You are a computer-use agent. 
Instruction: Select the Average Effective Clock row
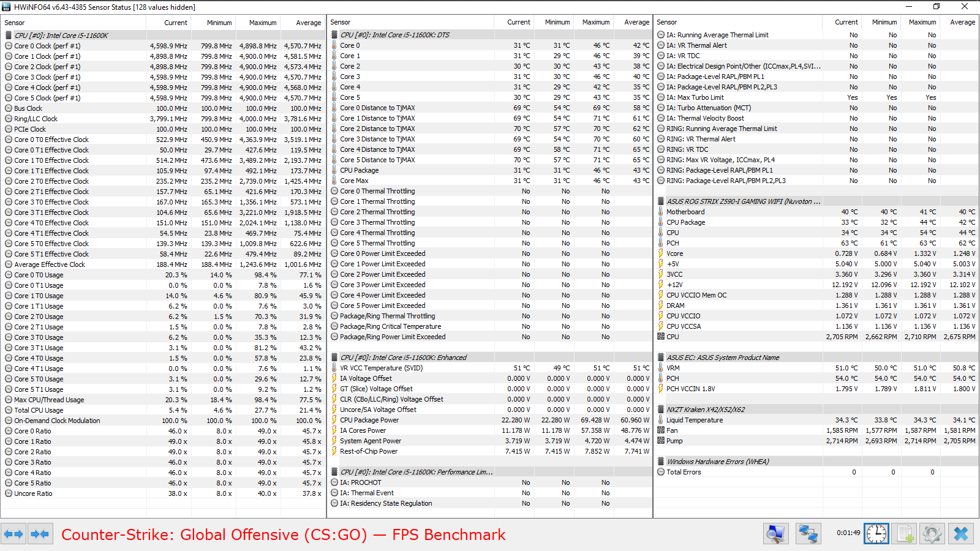coord(163,264)
